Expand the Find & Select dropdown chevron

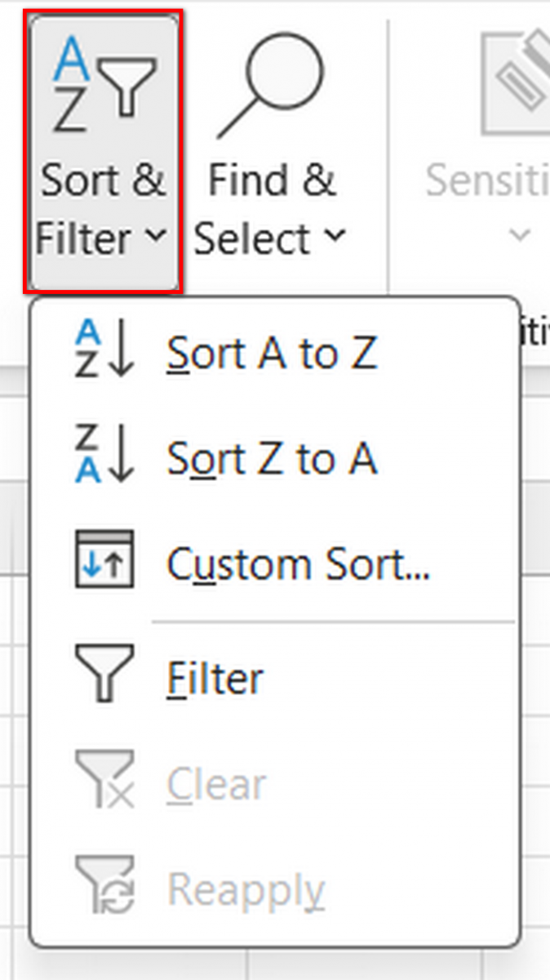(x=335, y=237)
